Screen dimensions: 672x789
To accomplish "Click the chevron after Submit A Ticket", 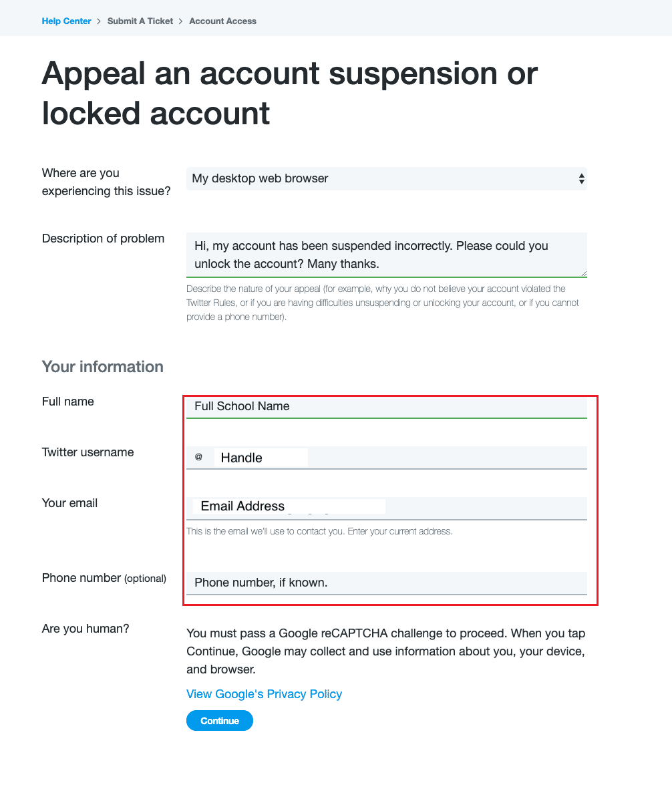I will (180, 21).
